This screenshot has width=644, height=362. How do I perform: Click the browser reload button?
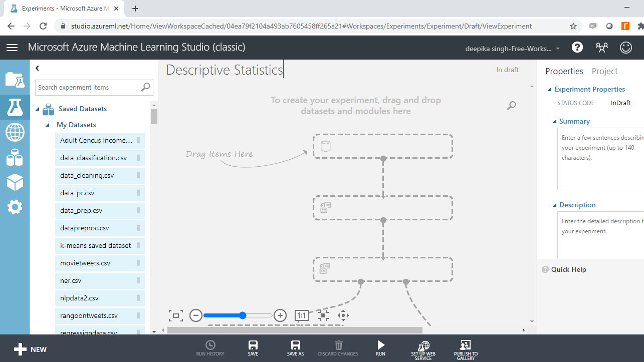pyautogui.click(x=44, y=26)
